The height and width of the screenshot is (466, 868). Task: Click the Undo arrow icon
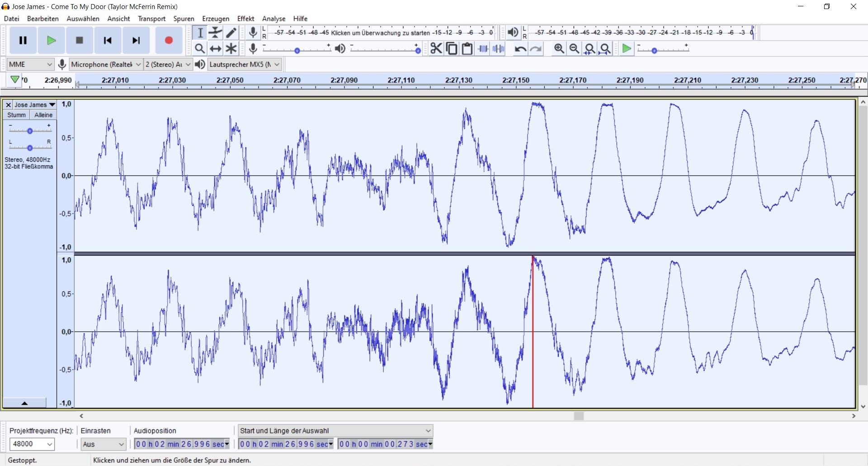coord(520,49)
